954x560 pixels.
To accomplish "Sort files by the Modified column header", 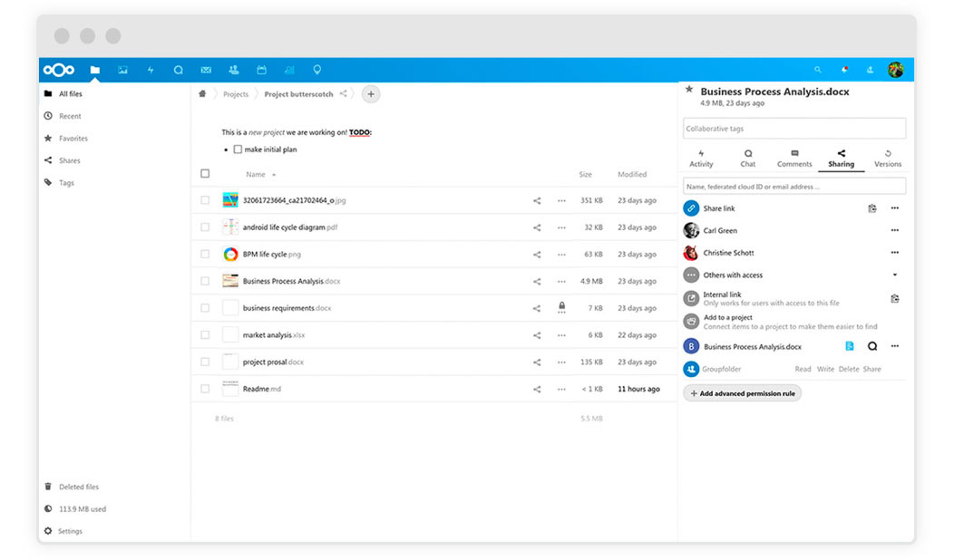I will [x=632, y=175].
